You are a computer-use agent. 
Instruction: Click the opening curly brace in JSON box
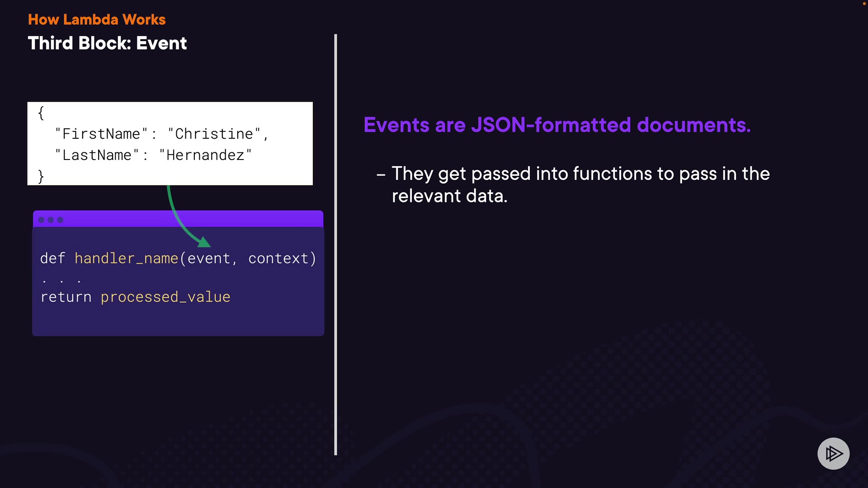[x=41, y=113]
